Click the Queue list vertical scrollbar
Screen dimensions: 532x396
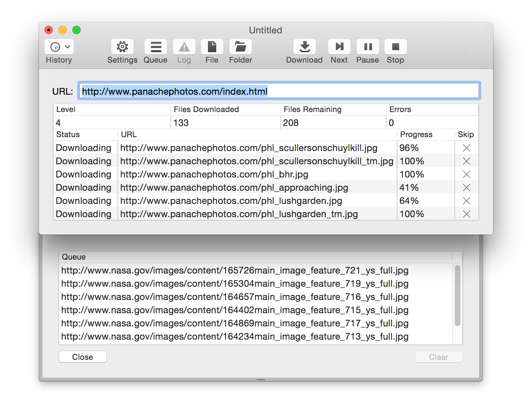click(457, 296)
